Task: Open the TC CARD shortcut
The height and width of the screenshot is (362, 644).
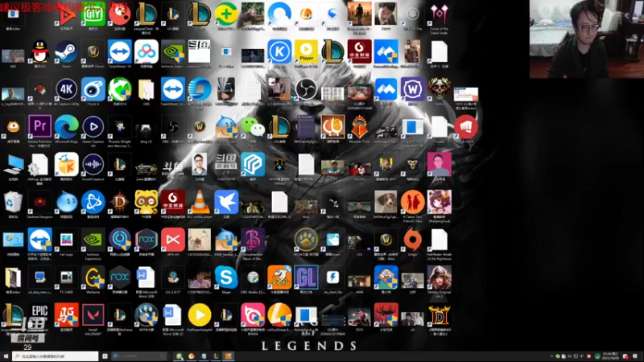Action: [x=66, y=278]
